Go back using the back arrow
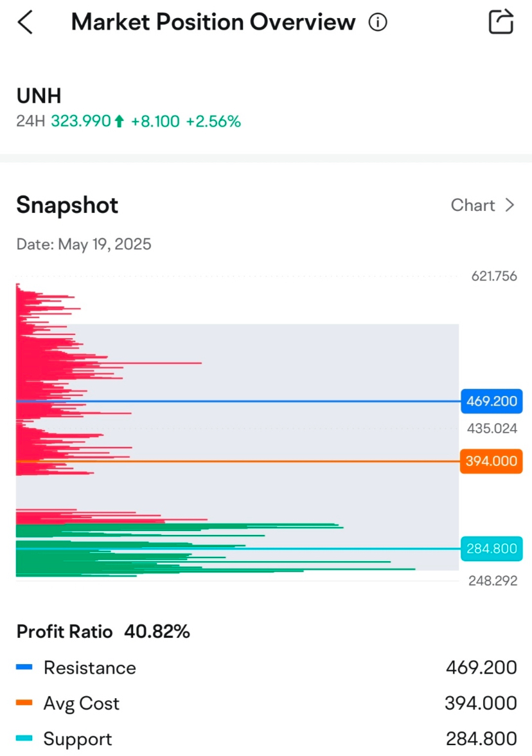 (x=25, y=22)
